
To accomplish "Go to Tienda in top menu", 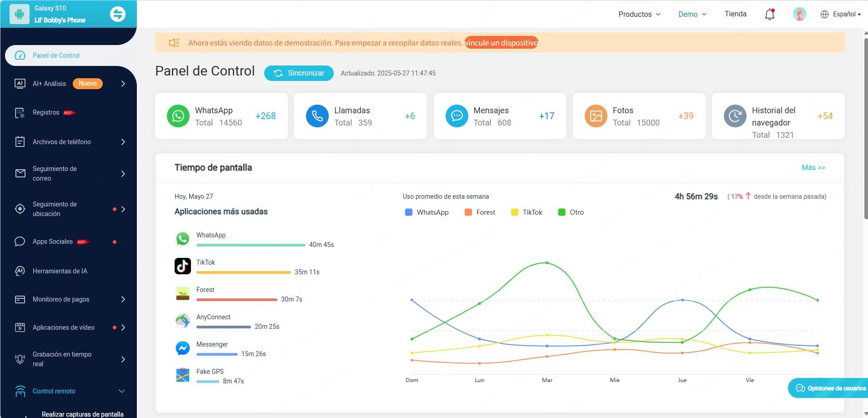I will 735,14.
